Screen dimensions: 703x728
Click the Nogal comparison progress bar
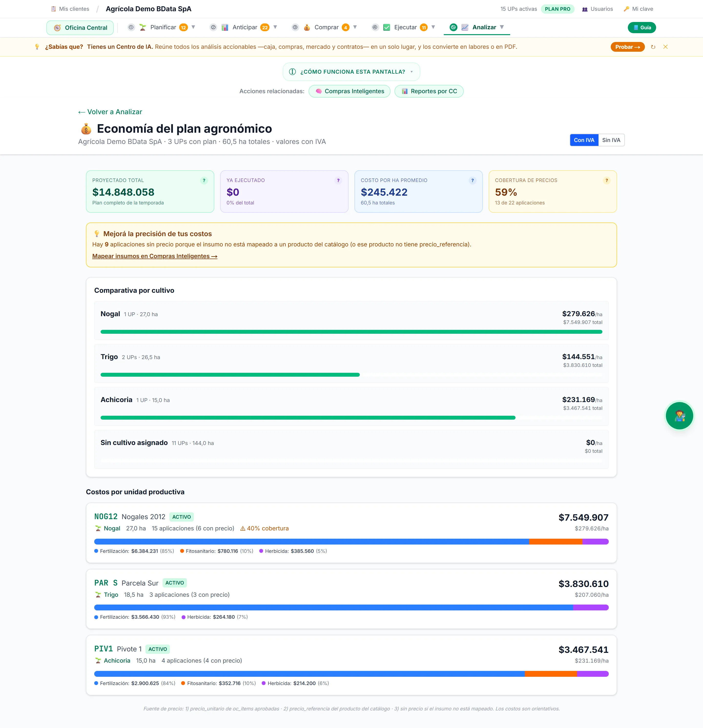(351, 332)
